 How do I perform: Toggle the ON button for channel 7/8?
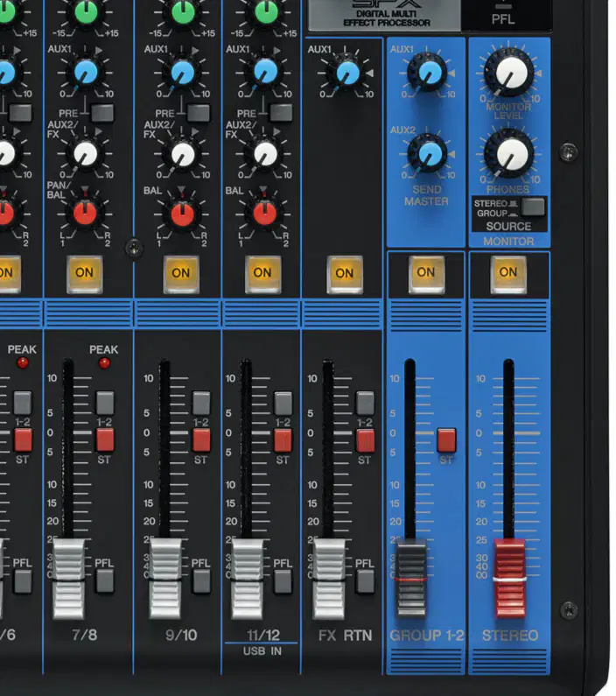coord(84,273)
